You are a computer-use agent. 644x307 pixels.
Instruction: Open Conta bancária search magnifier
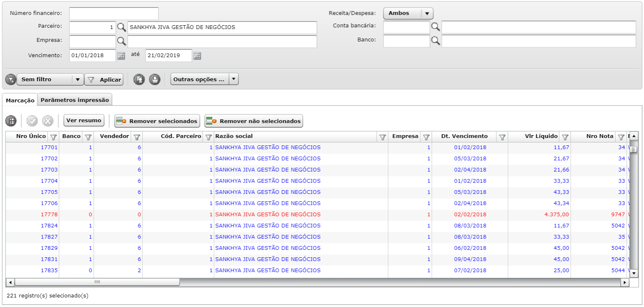(x=436, y=27)
